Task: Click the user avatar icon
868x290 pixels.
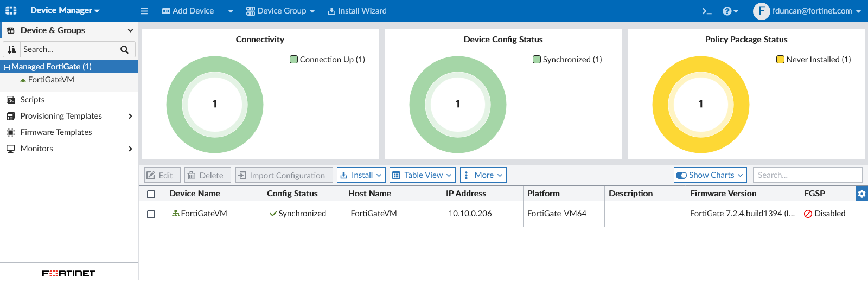Action: point(761,11)
